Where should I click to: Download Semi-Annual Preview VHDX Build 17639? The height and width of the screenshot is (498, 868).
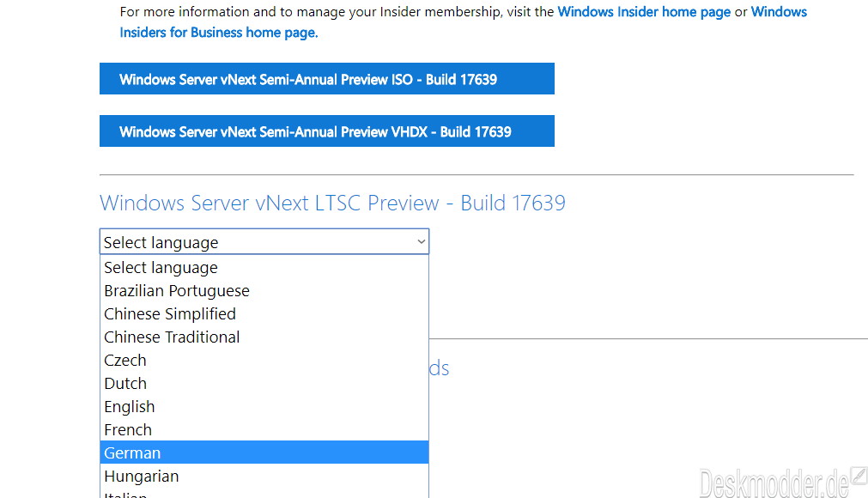(x=326, y=131)
